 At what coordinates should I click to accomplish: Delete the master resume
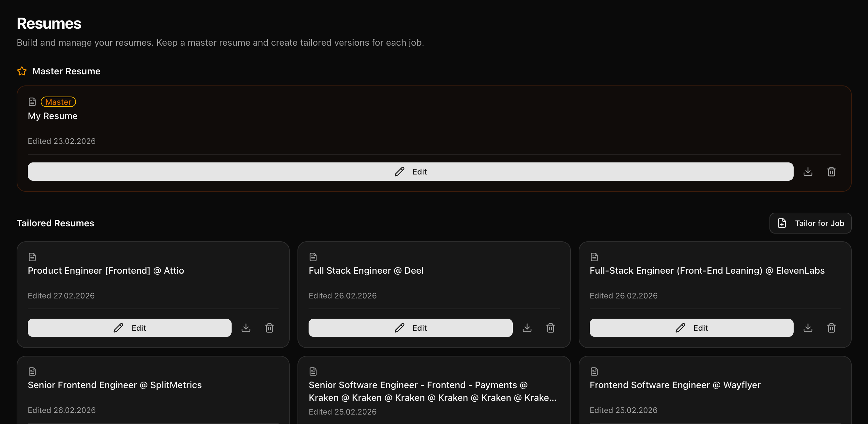pyautogui.click(x=831, y=172)
